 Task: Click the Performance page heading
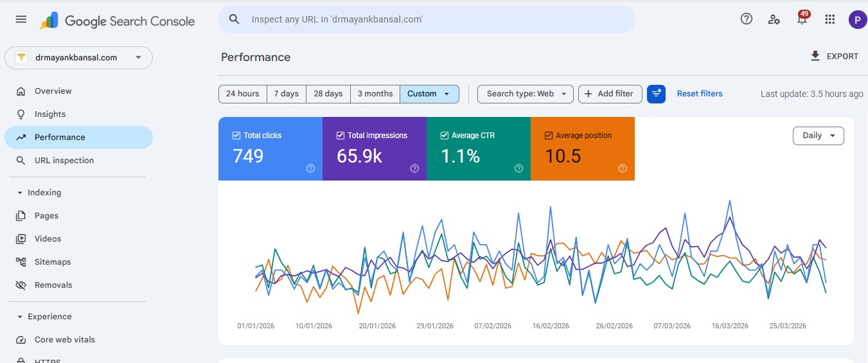[x=256, y=57]
